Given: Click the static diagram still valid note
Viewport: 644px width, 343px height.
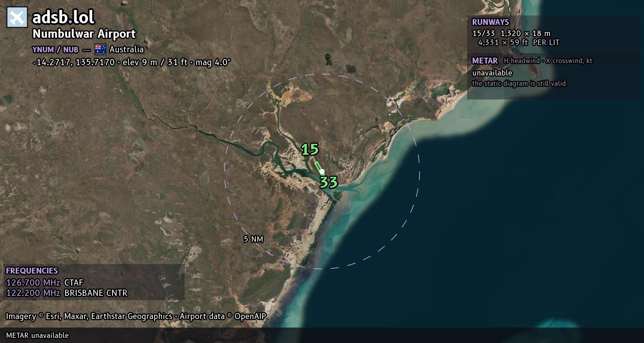Looking at the screenshot, I should click(519, 84).
